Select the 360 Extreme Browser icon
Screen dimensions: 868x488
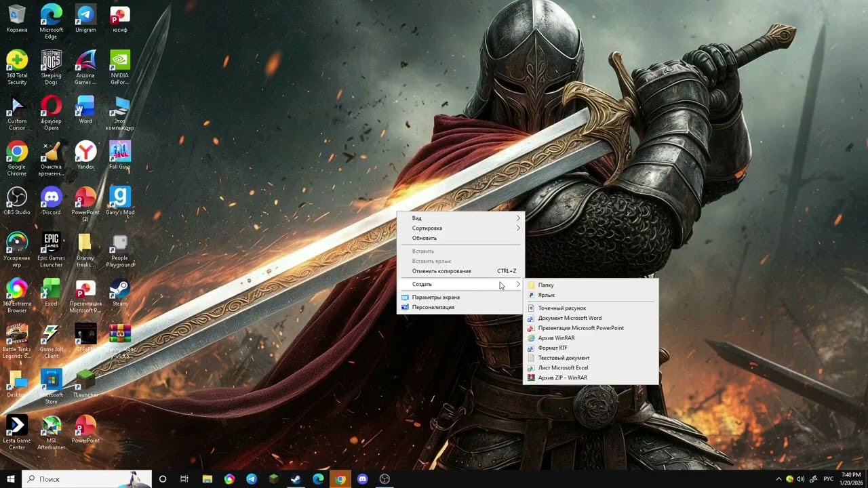(17, 296)
